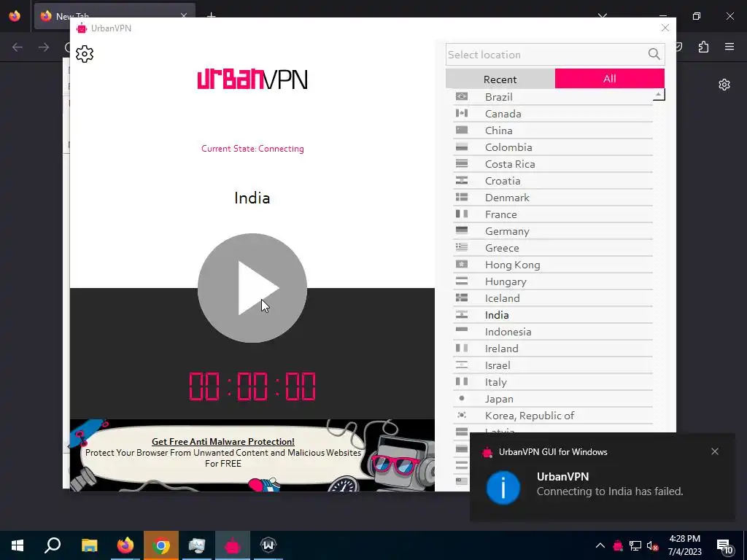Select Denmark from the list
The width and height of the screenshot is (747, 560).
553,197
